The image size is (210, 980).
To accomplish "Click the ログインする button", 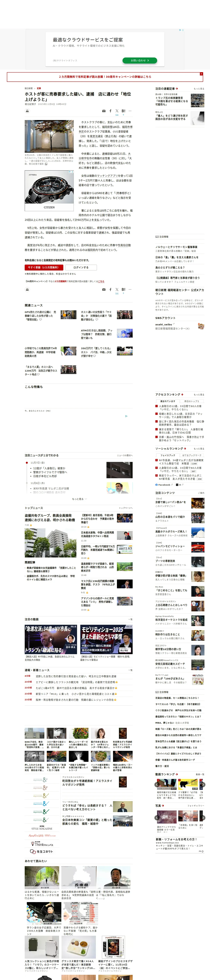I will pyautogui.click(x=81, y=267).
